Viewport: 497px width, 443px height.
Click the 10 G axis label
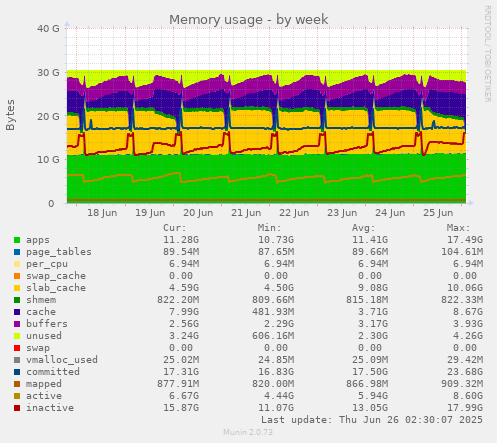click(48, 160)
